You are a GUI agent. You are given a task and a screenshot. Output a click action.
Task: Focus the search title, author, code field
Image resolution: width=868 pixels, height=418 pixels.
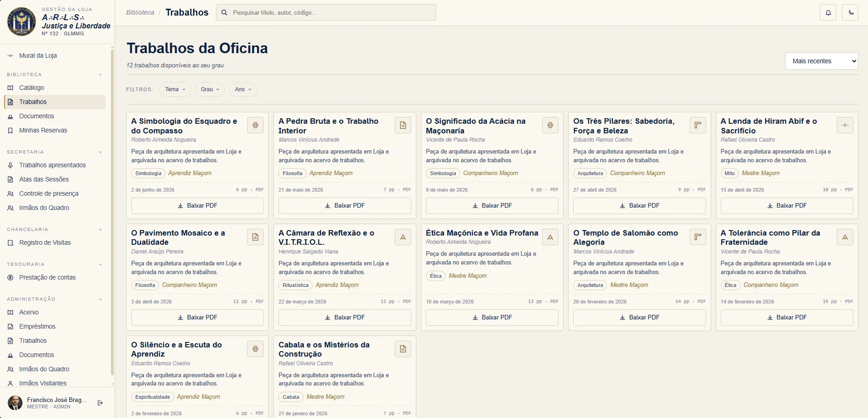click(326, 13)
